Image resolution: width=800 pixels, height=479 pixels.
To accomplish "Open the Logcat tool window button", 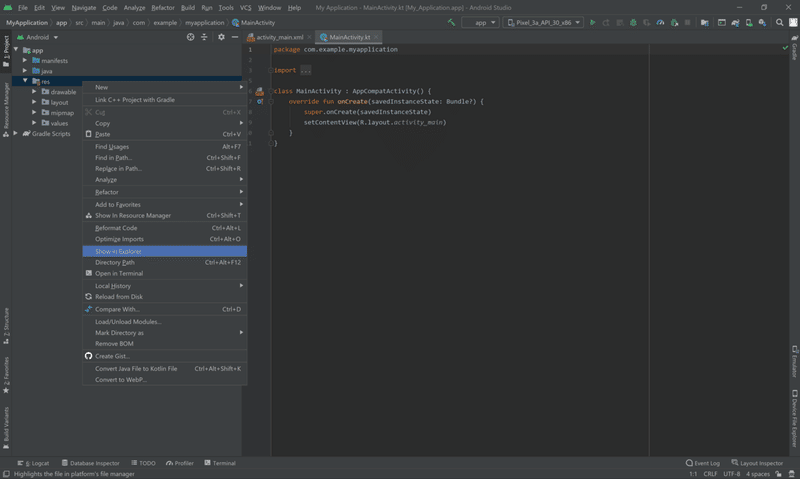I will pyautogui.click(x=33, y=463).
